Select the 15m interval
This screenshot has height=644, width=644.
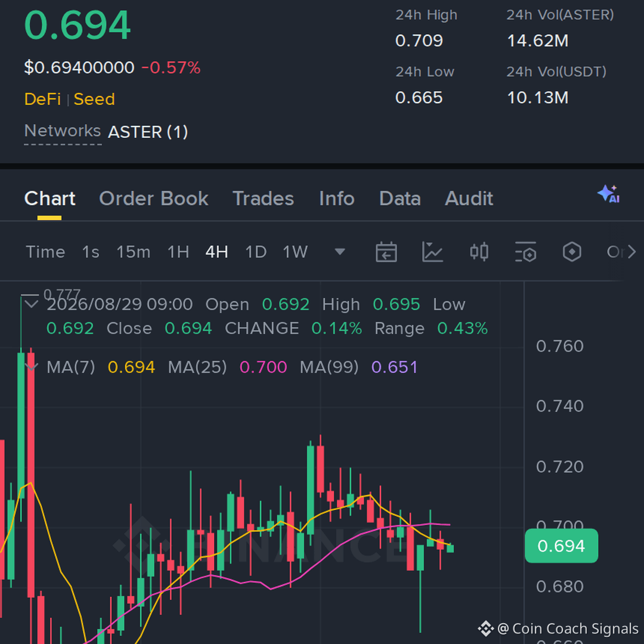pyautogui.click(x=134, y=252)
